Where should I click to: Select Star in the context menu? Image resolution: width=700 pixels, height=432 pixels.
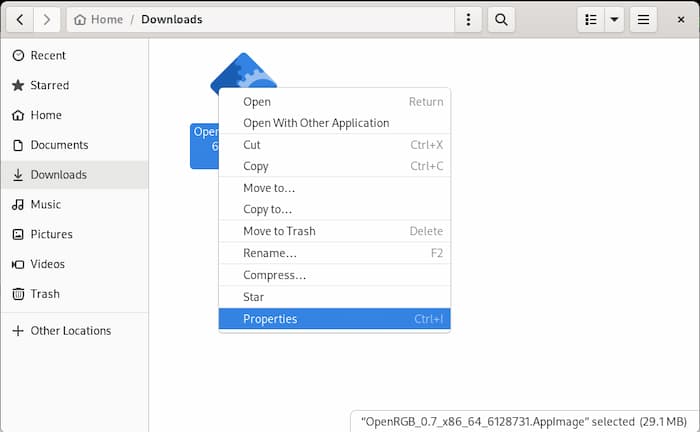[334, 297]
